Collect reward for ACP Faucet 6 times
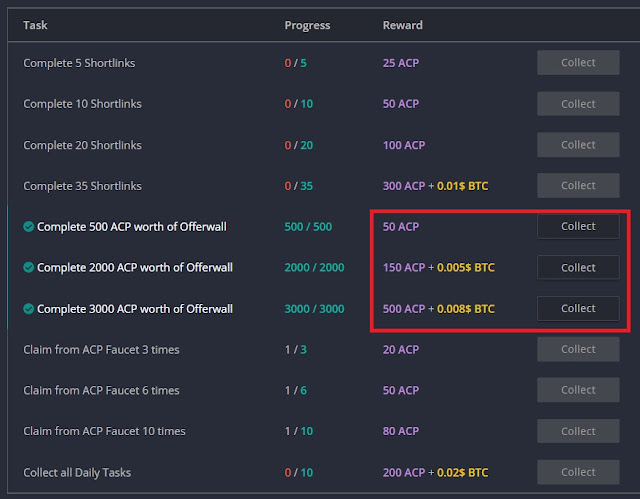This screenshot has width=640, height=499. tap(578, 390)
